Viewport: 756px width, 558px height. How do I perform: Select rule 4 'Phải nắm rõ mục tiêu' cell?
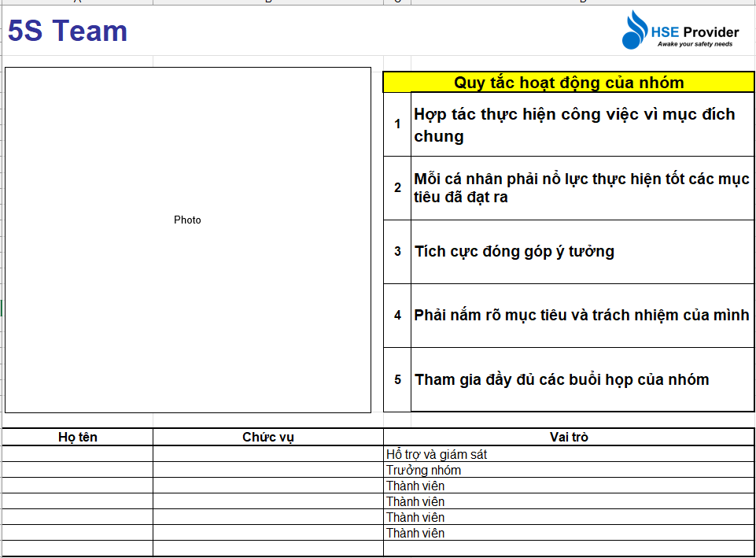pyautogui.click(x=582, y=316)
